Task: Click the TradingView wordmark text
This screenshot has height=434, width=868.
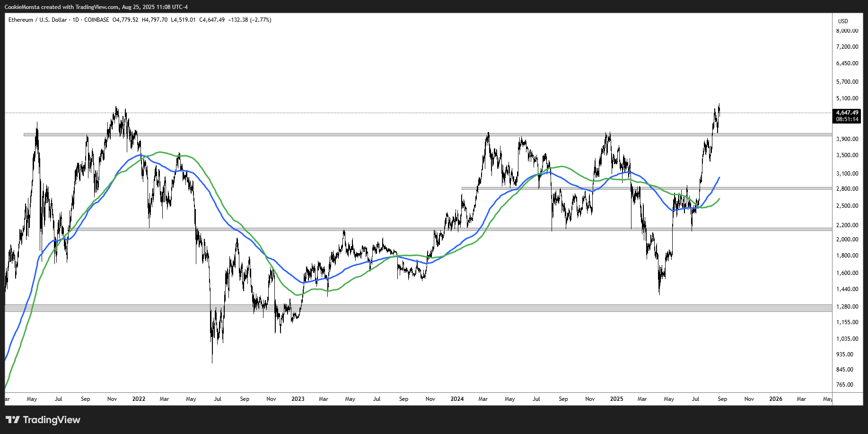Action: click(x=52, y=420)
